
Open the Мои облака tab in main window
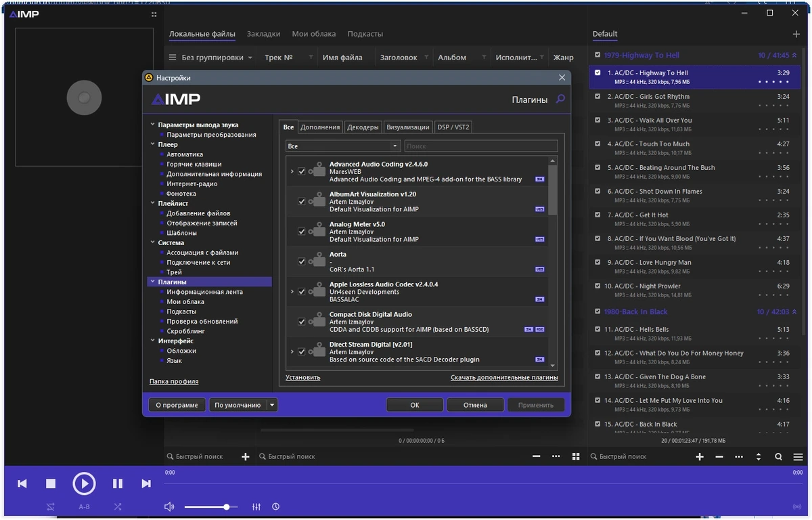(314, 34)
